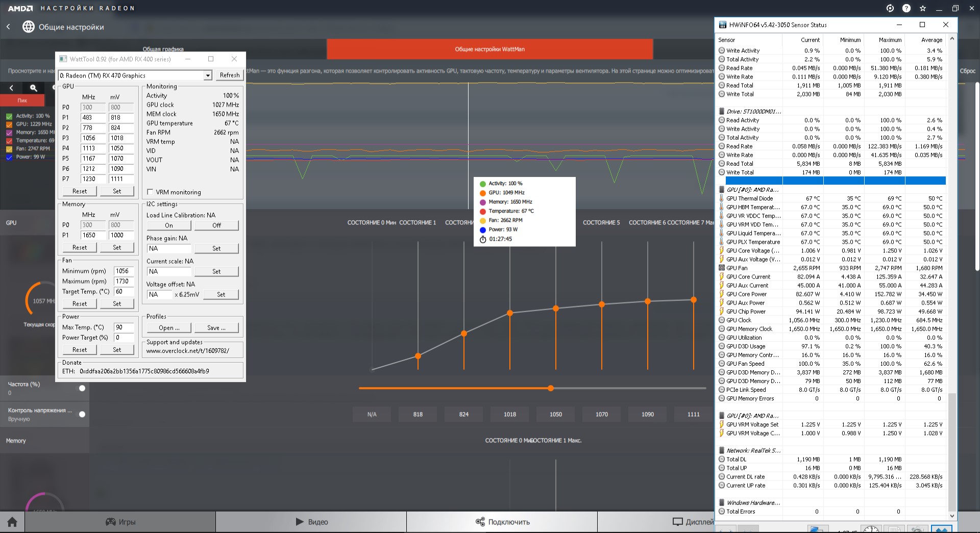
Task: Click the graph's left arrow icon
Action: pyautogui.click(x=11, y=88)
